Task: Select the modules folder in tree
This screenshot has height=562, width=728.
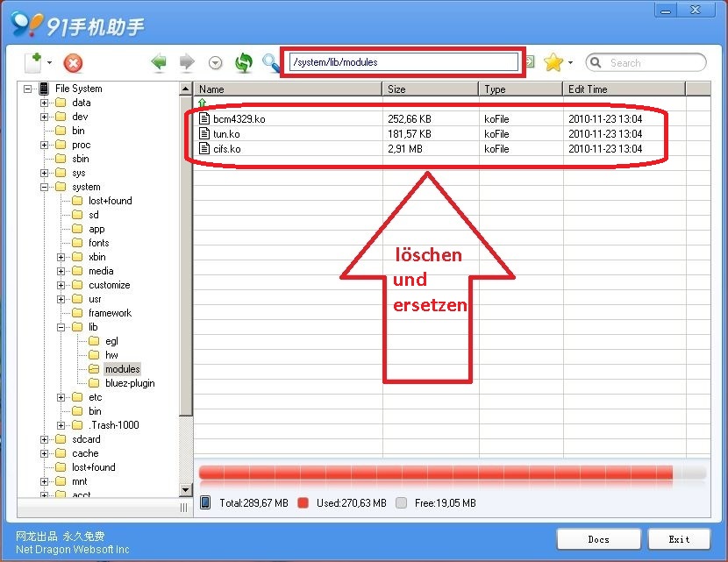Action: [122, 369]
